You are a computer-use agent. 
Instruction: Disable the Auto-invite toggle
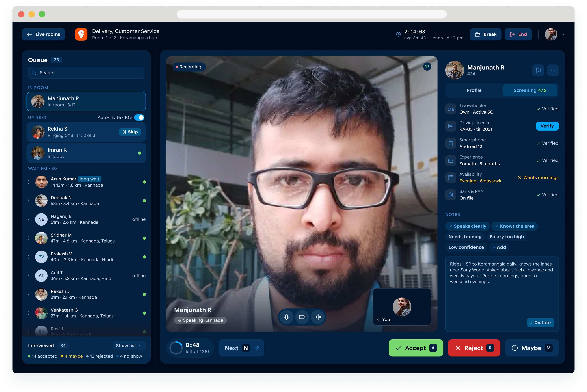pos(139,117)
